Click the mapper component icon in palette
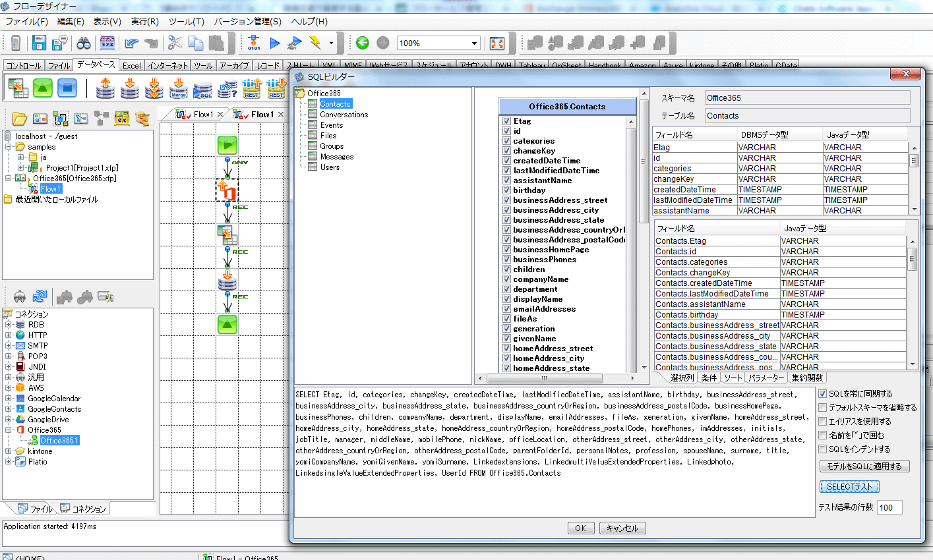 [x=18, y=88]
